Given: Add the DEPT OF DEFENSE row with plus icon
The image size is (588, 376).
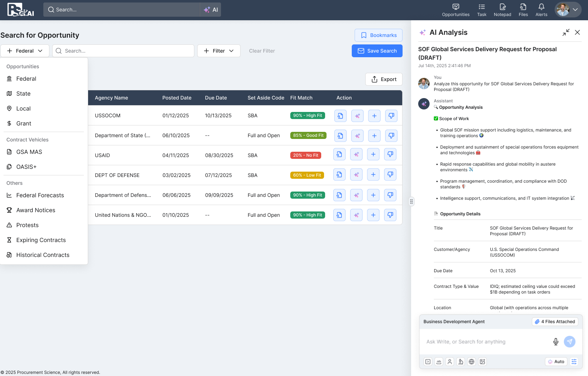Looking at the screenshot, I should point(373,174).
